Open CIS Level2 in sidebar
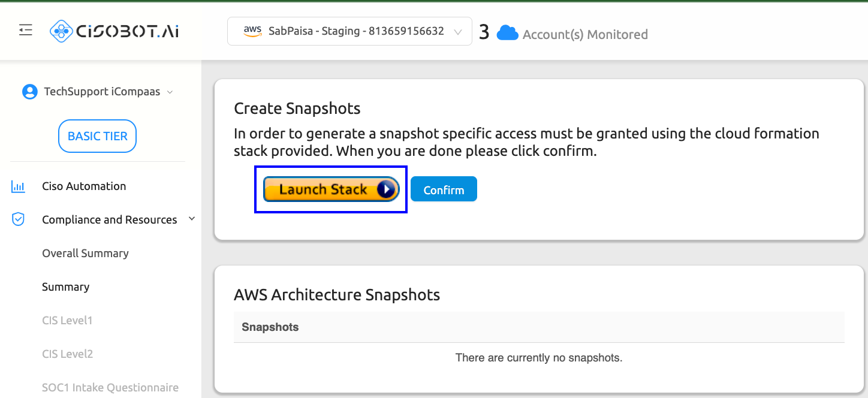The image size is (868, 398). (67, 354)
